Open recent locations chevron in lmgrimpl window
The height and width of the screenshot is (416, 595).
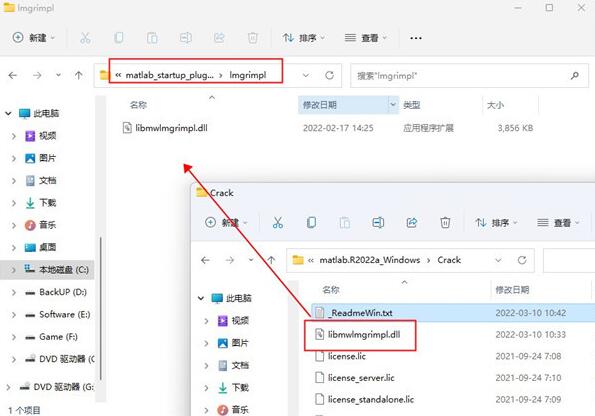coord(58,75)
